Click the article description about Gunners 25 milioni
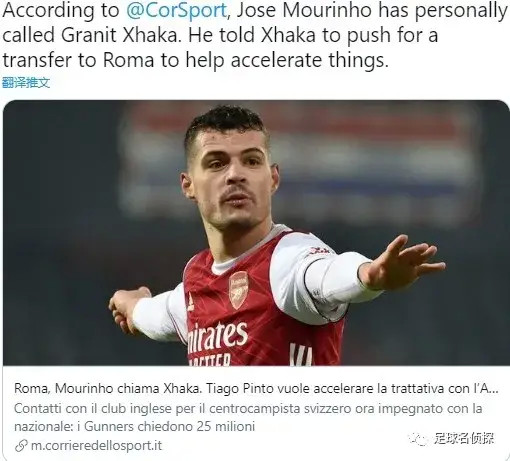Image resolution: width=510 pixels, height=461 pixels. tap(248, 417)
